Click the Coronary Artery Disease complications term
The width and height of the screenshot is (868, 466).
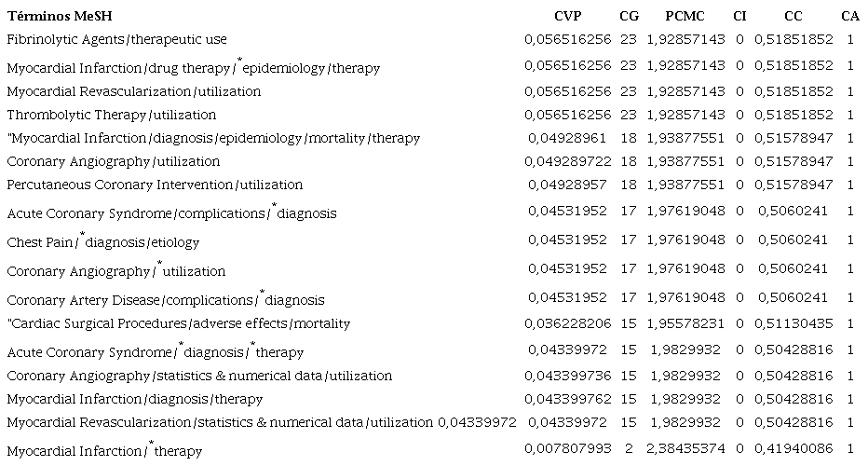[165, 300]
